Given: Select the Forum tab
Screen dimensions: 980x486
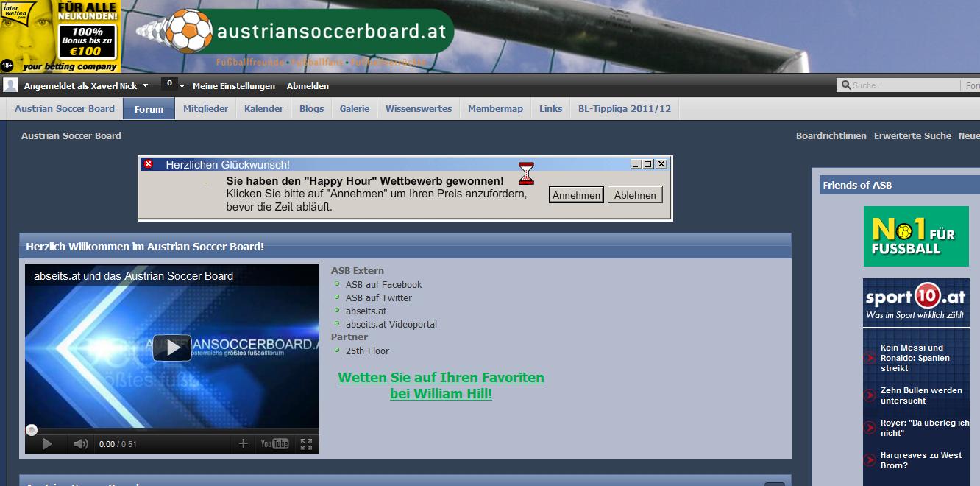Looking at the screenshot, I should pos(149,109).
